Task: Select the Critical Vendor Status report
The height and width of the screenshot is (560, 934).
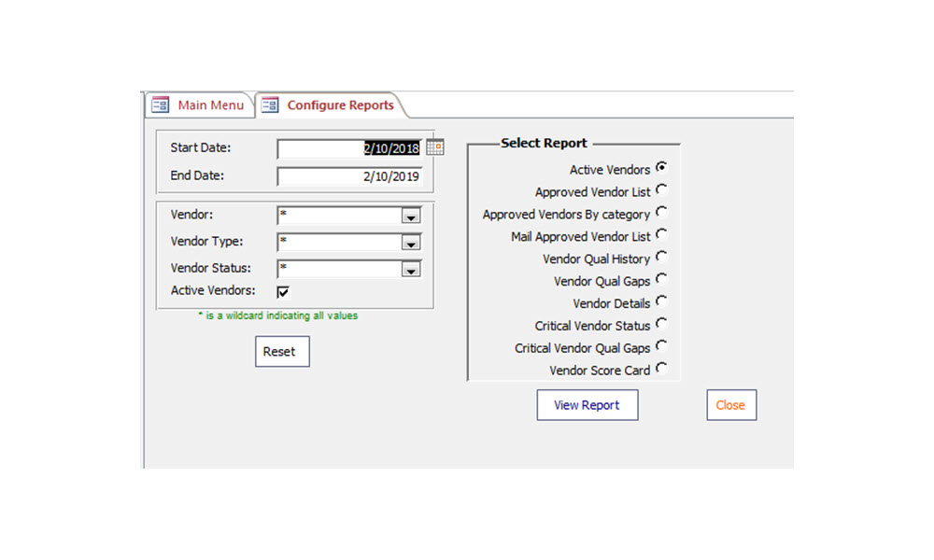Action: tap(661, 324)
